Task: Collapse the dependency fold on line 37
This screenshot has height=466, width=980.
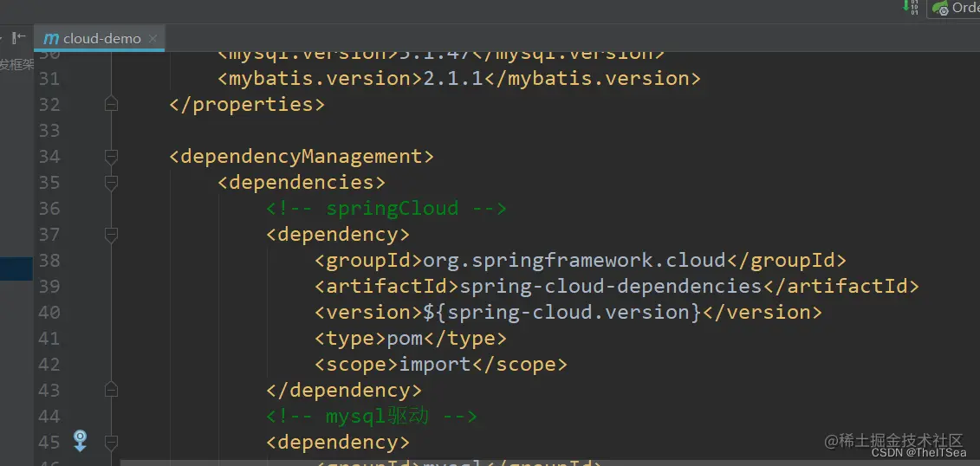Action: tap(111, 234)
